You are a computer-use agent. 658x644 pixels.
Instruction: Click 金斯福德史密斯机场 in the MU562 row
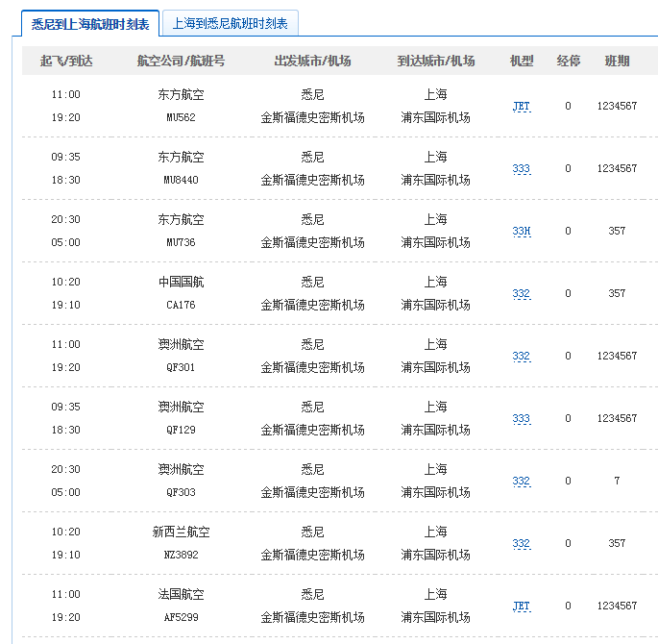pos(312,118)
